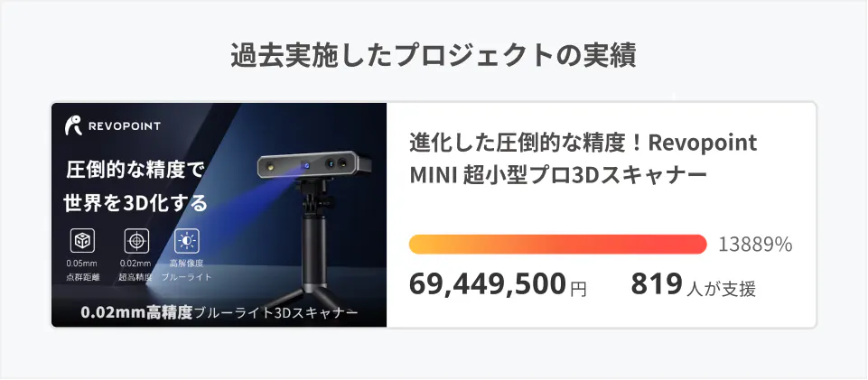Click the 3D scanner device image
The height and width of the screenshot is (380, 868).
(313, 164)
